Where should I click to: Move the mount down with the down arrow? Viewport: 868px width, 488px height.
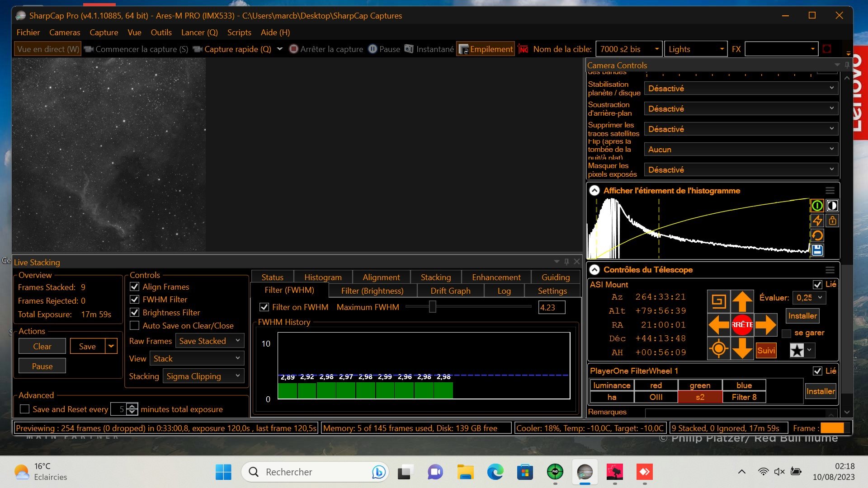[742, 349]
